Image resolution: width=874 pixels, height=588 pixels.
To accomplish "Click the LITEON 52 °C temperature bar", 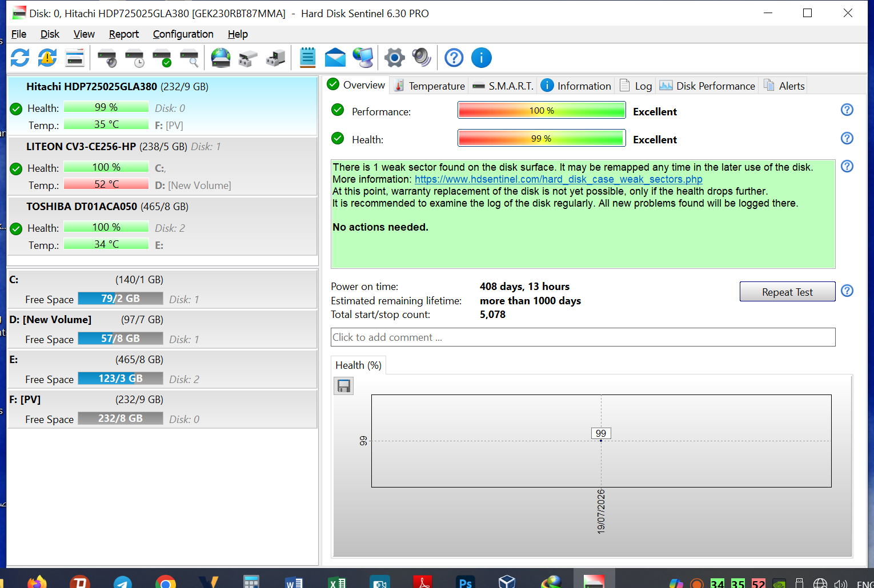I will tap(106, 184).
